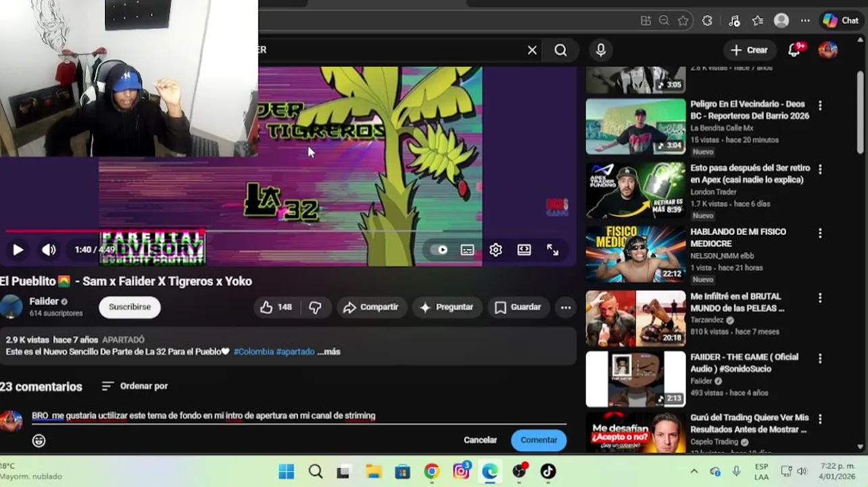This screenshot has width=868, height=487.
Task: Post the comment with Comentar
Action: (539, 440)
